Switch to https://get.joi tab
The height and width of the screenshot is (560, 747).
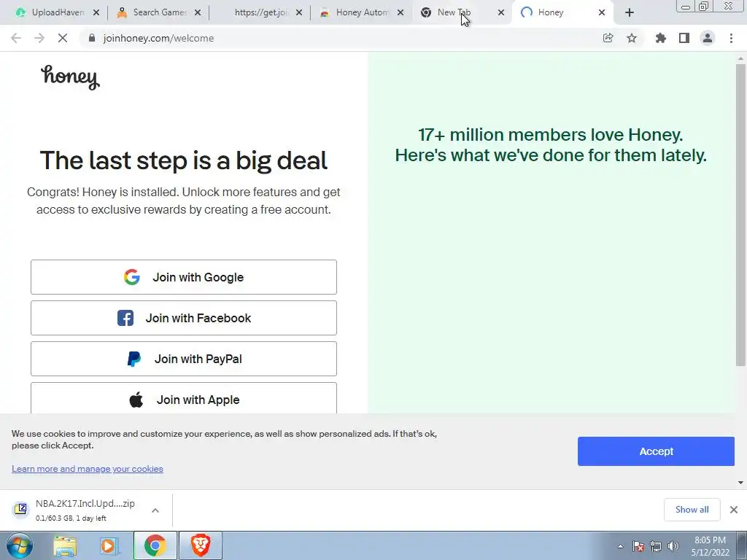coord(262,12)
